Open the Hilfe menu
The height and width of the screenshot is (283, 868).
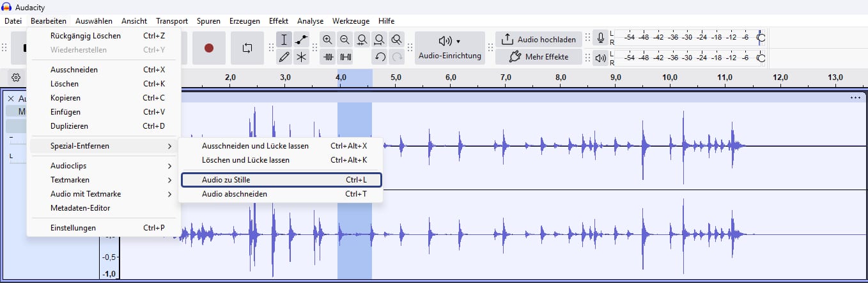point(387,21)
